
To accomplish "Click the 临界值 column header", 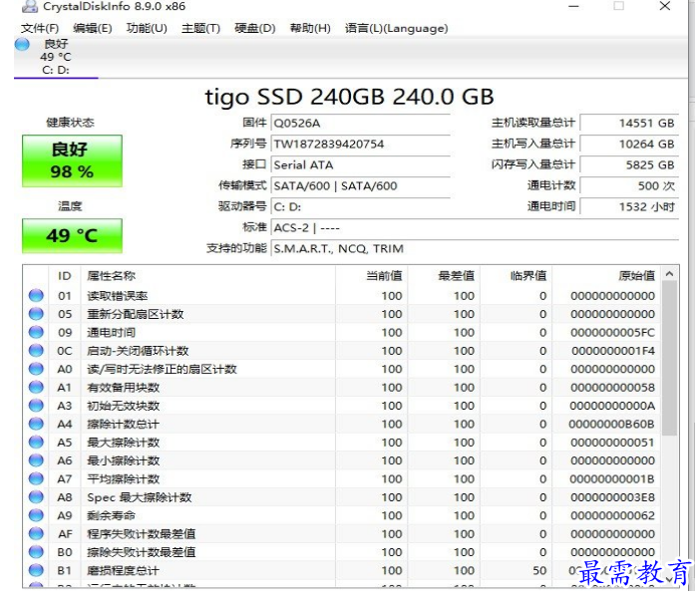I will (517, 276).
